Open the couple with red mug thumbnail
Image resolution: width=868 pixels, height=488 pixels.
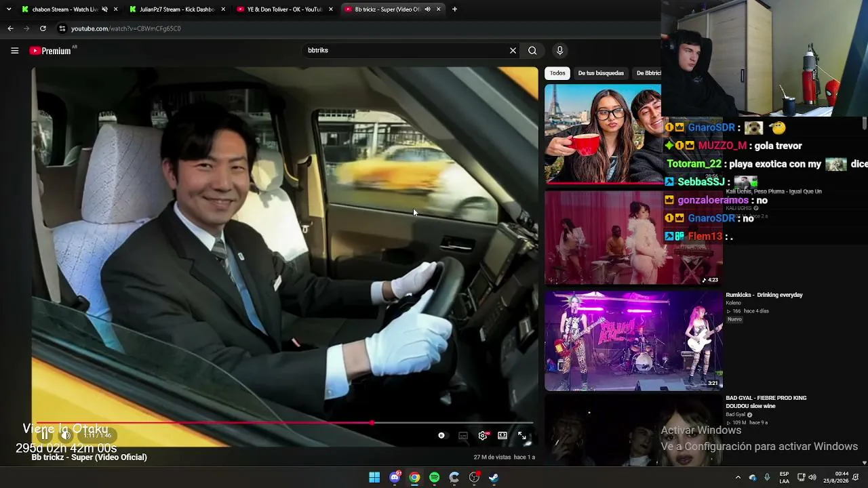click(x=603, y=134)
